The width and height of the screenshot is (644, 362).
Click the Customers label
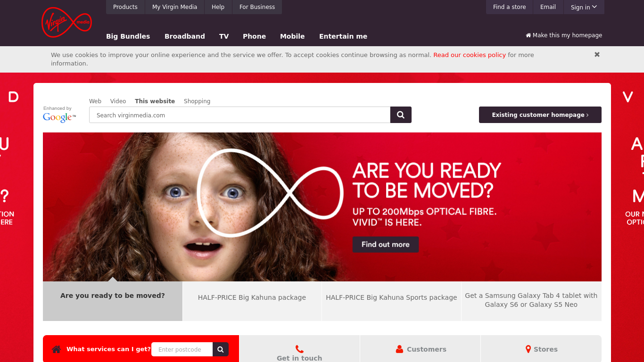pos(427,349)
